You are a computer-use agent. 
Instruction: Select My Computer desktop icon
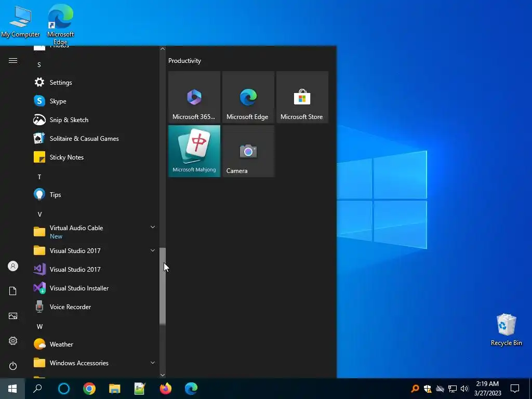pyautogui.click(x=20, y=21)
